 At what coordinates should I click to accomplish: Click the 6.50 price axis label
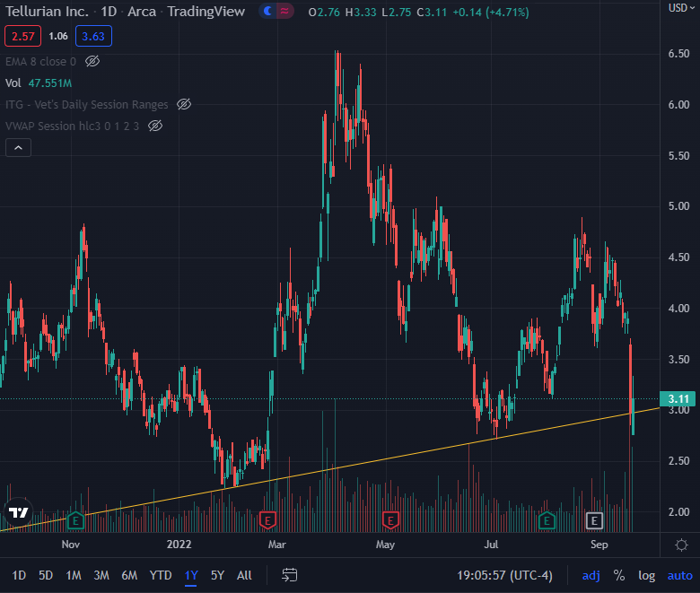[678, 54]
